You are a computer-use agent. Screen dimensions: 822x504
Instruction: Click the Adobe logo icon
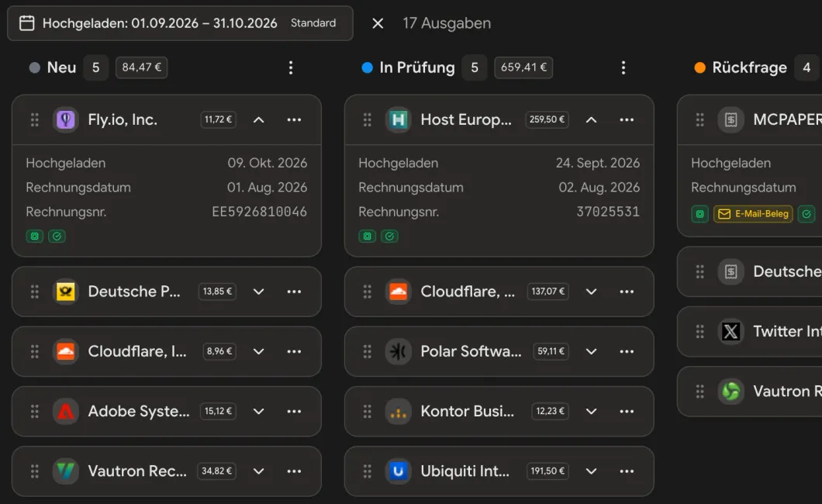click(66, 411)
